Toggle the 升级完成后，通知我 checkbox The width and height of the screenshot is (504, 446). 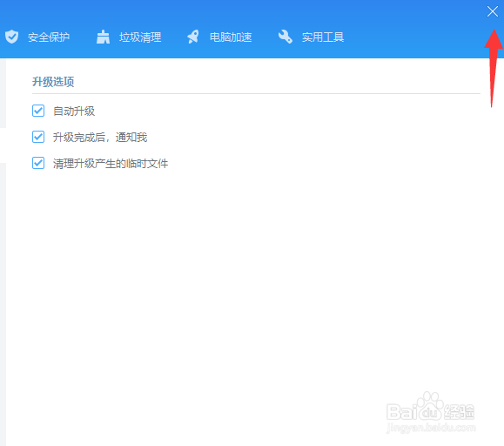pyautogui.click(x=38, y=137)
